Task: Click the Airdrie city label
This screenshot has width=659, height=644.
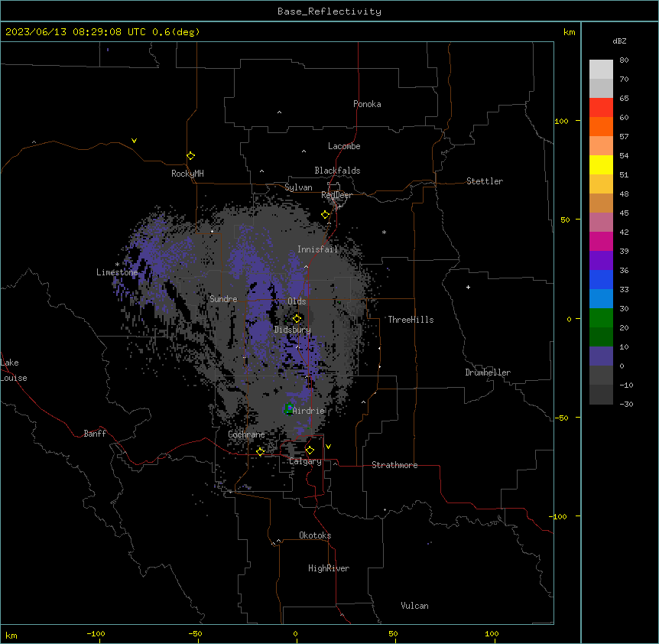Action: [x=309, y=411]
